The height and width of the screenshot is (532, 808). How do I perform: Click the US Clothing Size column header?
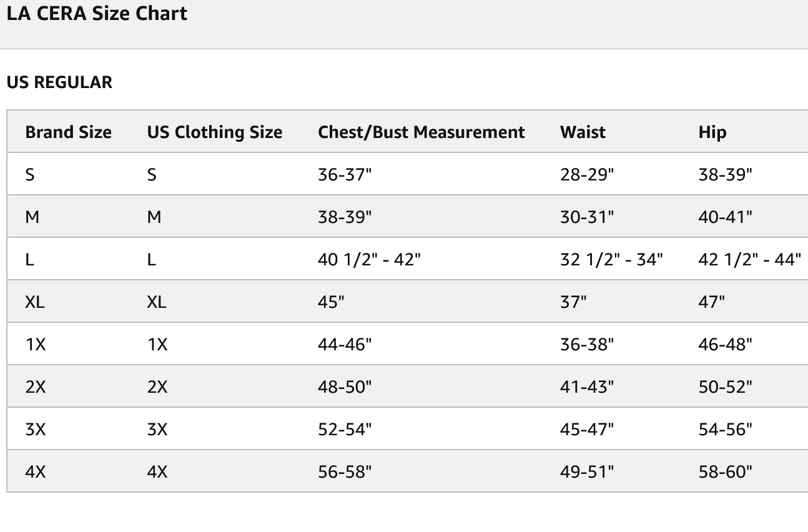[215, 132]
